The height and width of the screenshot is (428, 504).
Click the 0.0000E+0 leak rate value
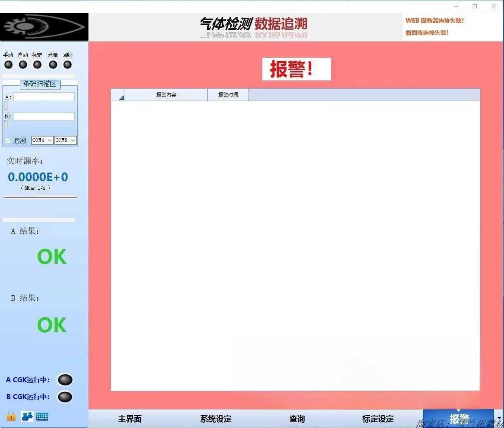[x=38, y=177]
